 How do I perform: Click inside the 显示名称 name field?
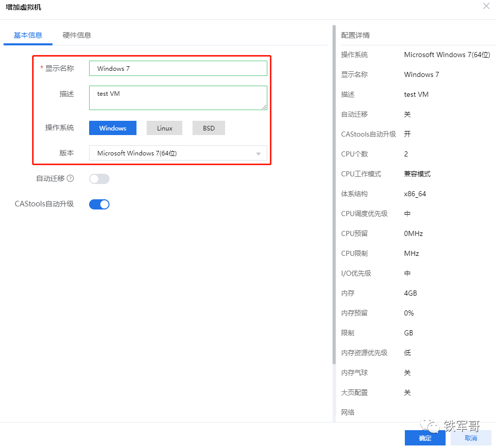(178, 68)
